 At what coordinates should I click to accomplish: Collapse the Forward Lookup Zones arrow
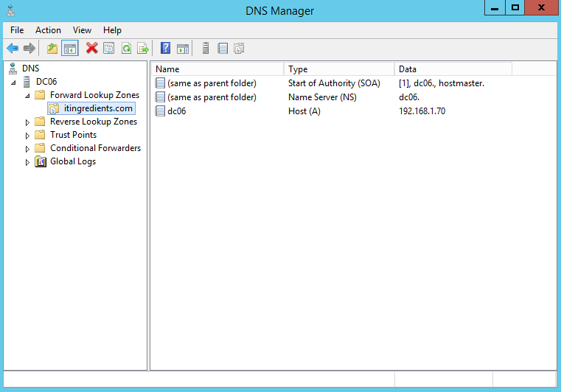(28, 96)
